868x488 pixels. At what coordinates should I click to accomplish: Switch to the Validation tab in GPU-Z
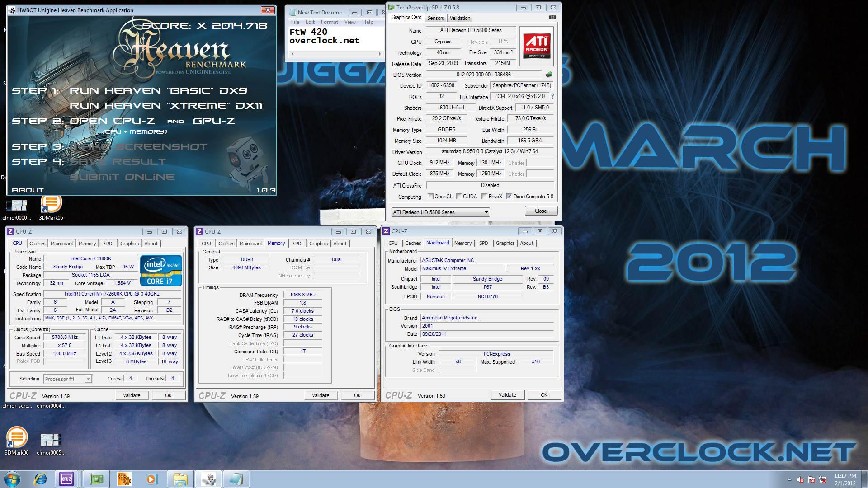click(460, 18)
